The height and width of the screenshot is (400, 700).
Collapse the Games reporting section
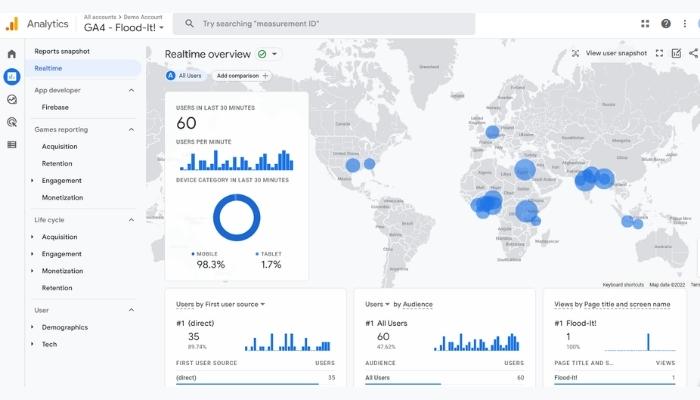(131, 129)
